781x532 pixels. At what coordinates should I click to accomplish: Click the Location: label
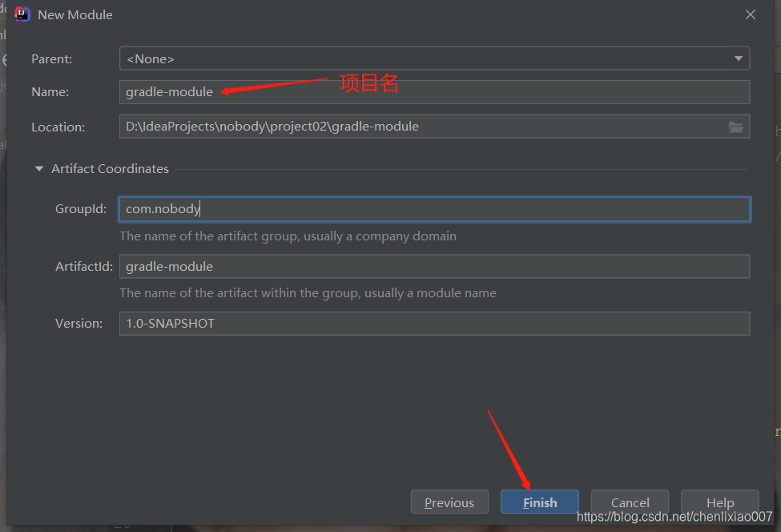(58, 127)
